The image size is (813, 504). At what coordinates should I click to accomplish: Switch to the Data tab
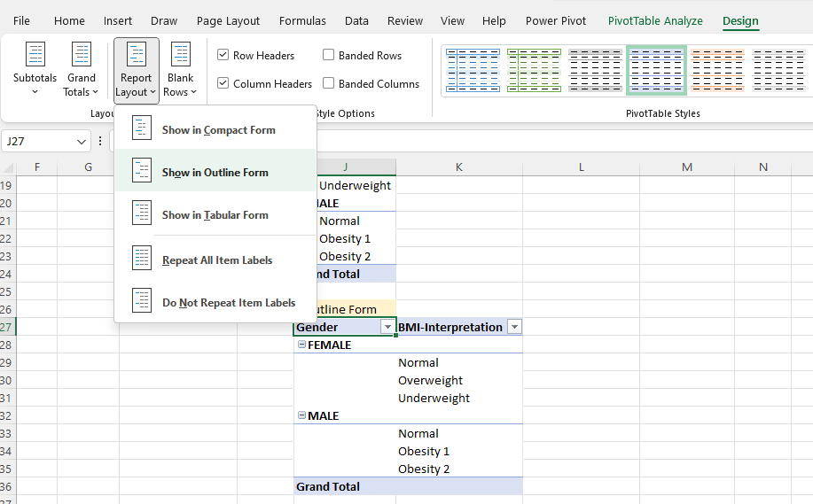[356, 20]
